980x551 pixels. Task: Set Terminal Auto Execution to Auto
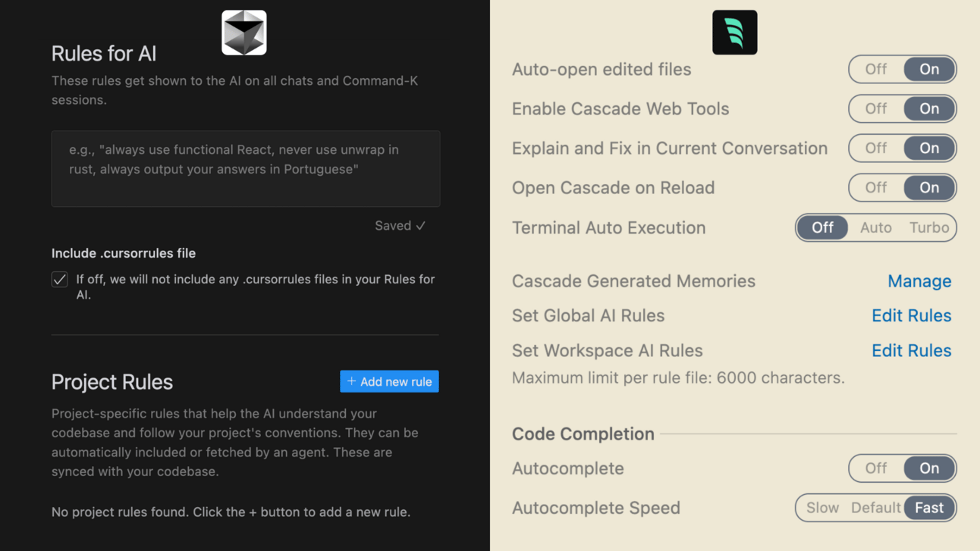point(875,227)
